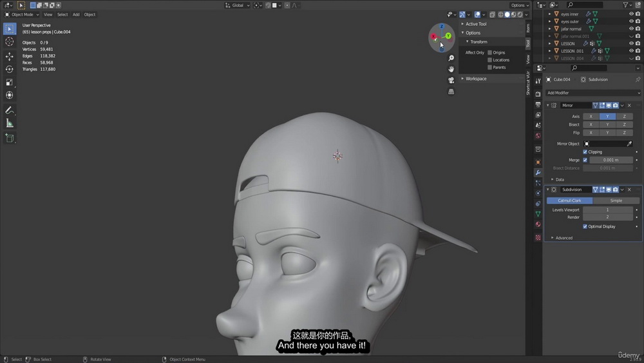The height and width of the screenshot is (363, 644).
Task: Open the Tool properties tab icon
Action: [538, 81]
